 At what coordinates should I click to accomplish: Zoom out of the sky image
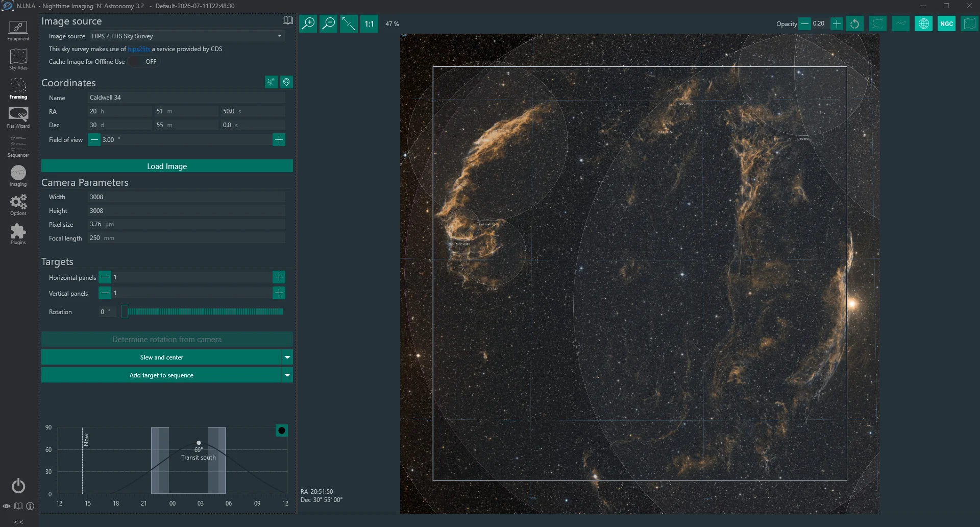[329, 23]
